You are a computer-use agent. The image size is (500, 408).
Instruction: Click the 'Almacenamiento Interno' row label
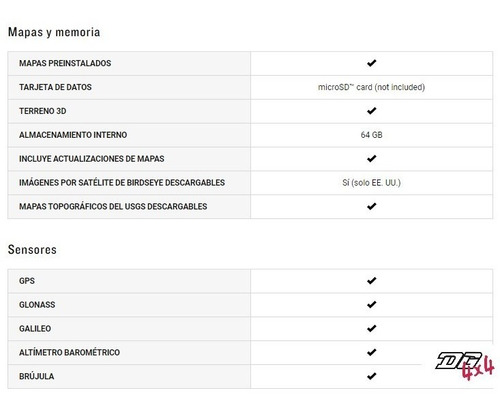point(73,135)
